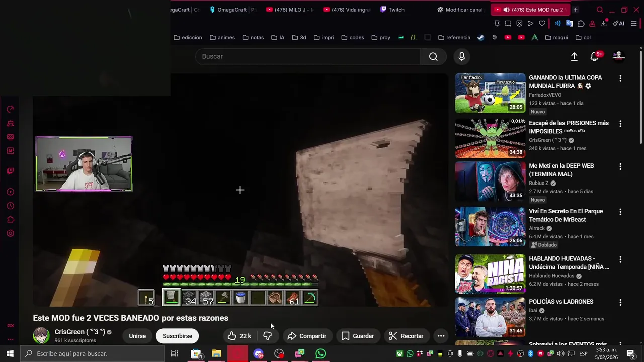The width and height of the screenshot is (644, 362).
Task: Click the Guardar button
Action: (x=358, y=336)
